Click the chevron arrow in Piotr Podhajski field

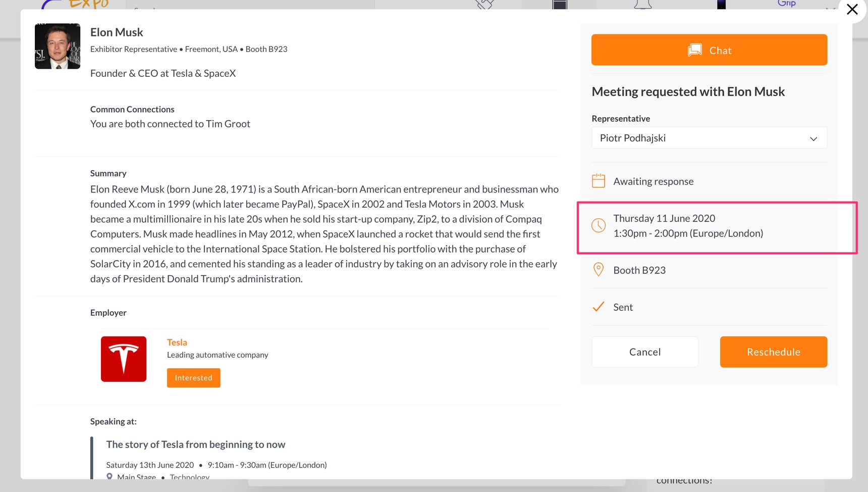coord(813,139)
